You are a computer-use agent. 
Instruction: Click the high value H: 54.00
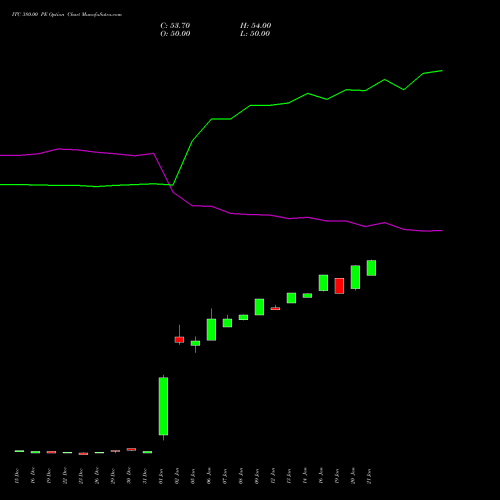[x=255, y=26]
